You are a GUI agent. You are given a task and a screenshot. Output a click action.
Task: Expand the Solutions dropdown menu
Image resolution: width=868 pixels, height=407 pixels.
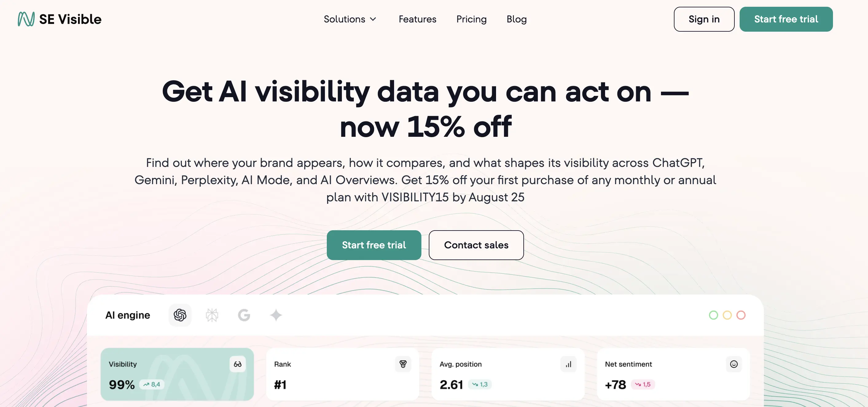coord(350,19)
